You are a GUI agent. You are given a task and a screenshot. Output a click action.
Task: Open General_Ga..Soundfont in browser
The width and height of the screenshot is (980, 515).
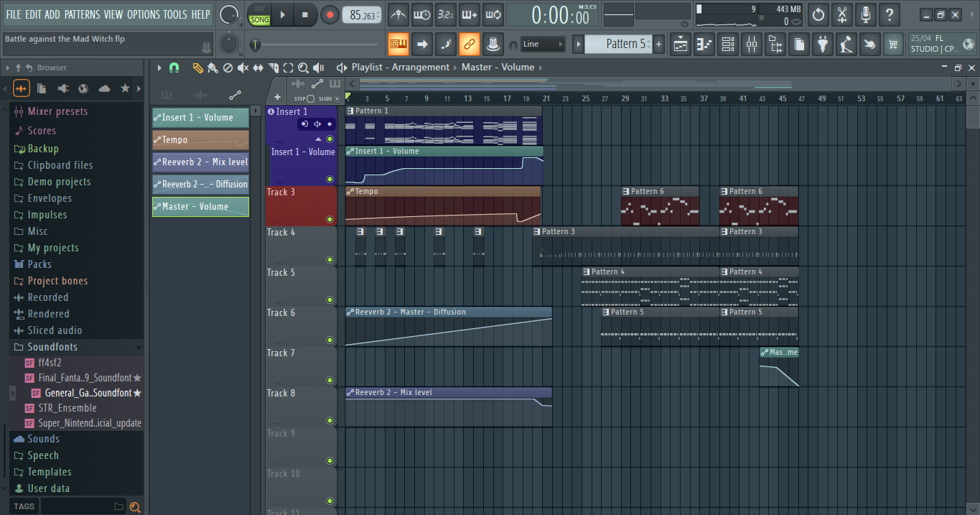[88, 393]
